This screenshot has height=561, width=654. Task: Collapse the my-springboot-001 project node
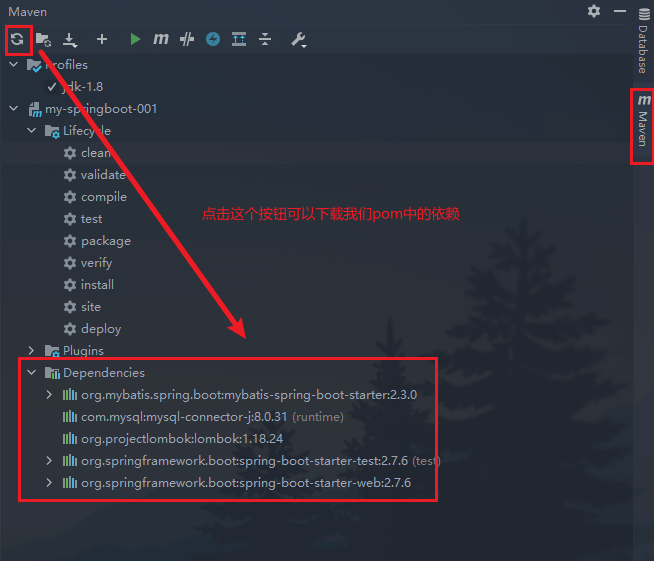[14, 108]
